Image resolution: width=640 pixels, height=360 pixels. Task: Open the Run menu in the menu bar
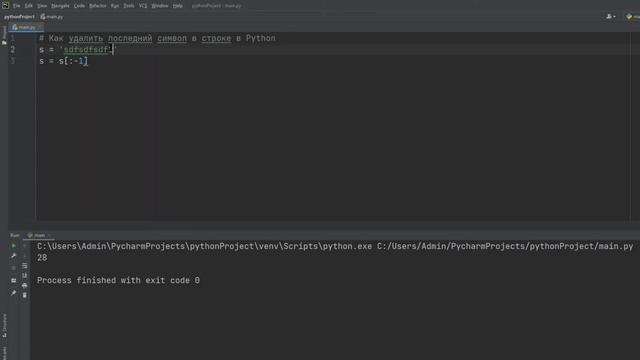coord(115,6)
